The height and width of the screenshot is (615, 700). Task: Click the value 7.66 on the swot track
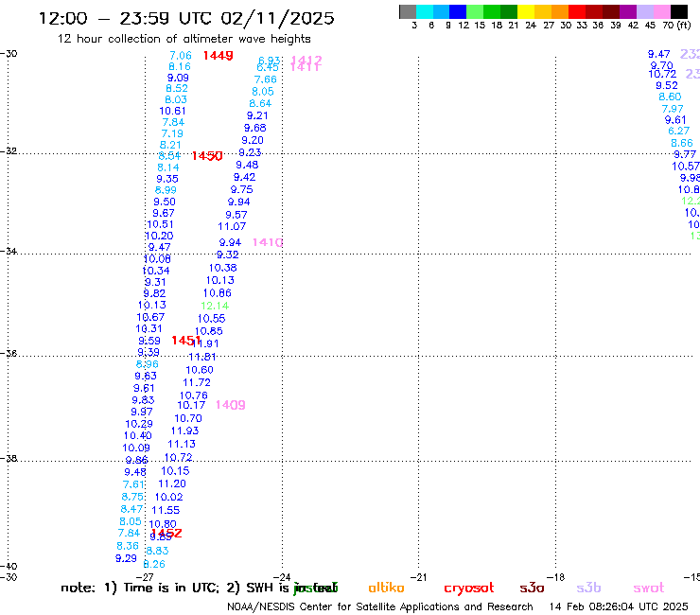point(265,79)
